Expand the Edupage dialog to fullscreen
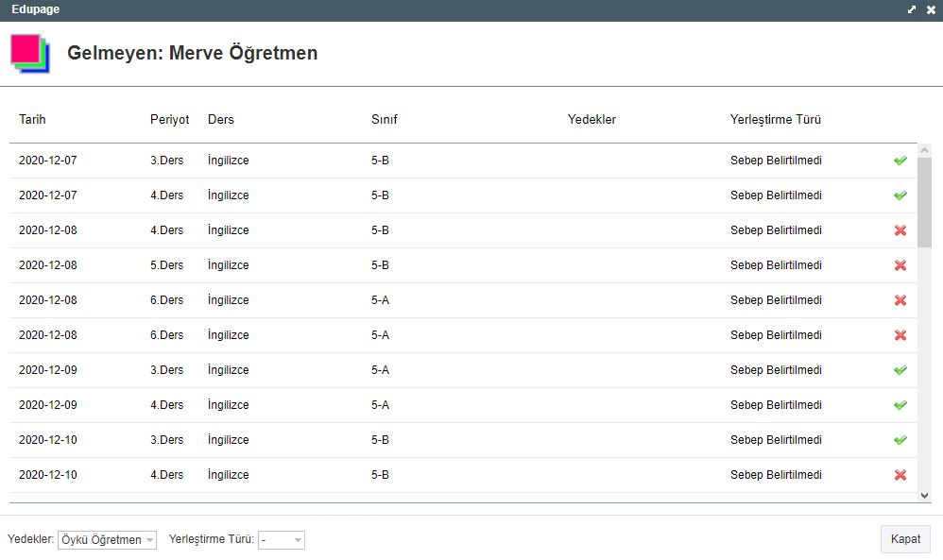This screenshot has width=943, height=560. tap(912, 9)
